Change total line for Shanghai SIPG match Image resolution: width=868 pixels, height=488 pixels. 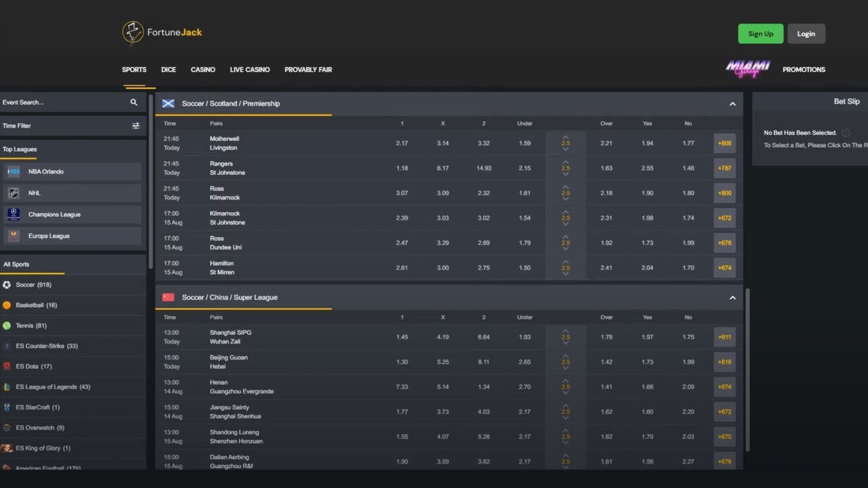tap(566, 338)
